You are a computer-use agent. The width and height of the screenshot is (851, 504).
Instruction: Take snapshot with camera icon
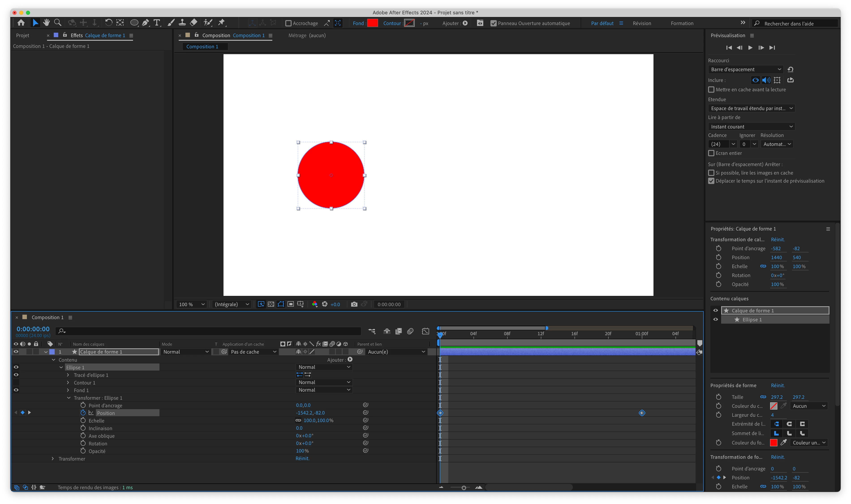(354, 304)
